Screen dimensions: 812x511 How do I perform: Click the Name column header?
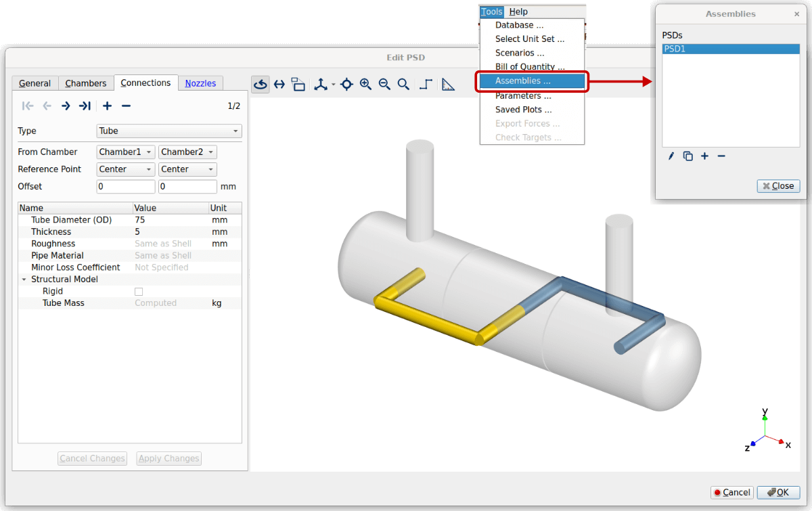pyautogui.click(x=75, y=208)
